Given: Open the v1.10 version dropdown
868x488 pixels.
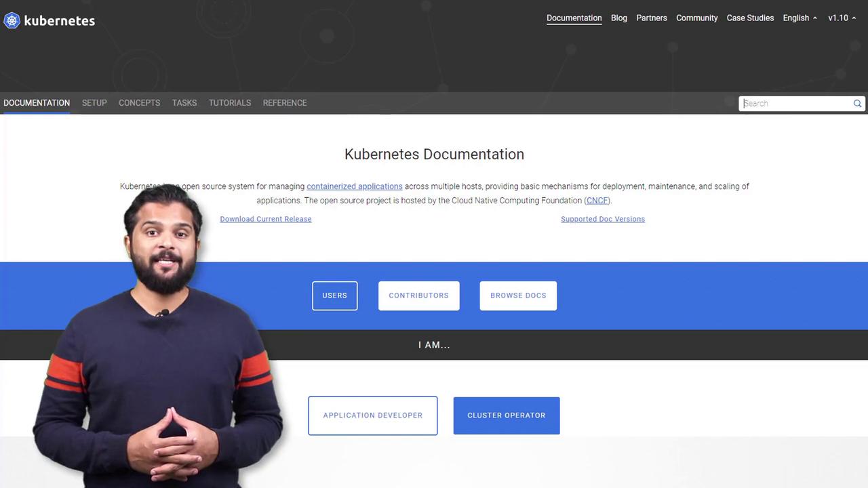Looking at the screenshot, I should pyautogui.click(x=842, y=18).
